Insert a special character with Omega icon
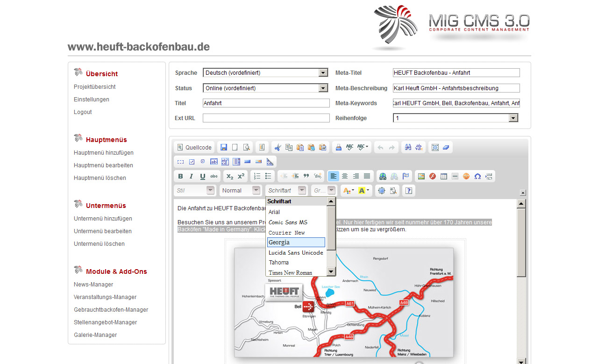 [477, 176]
